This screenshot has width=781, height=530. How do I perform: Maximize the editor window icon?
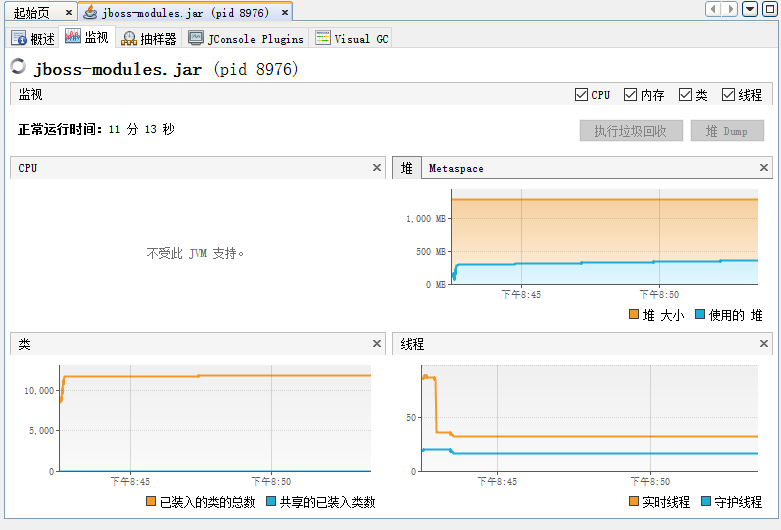pos(770,9)
